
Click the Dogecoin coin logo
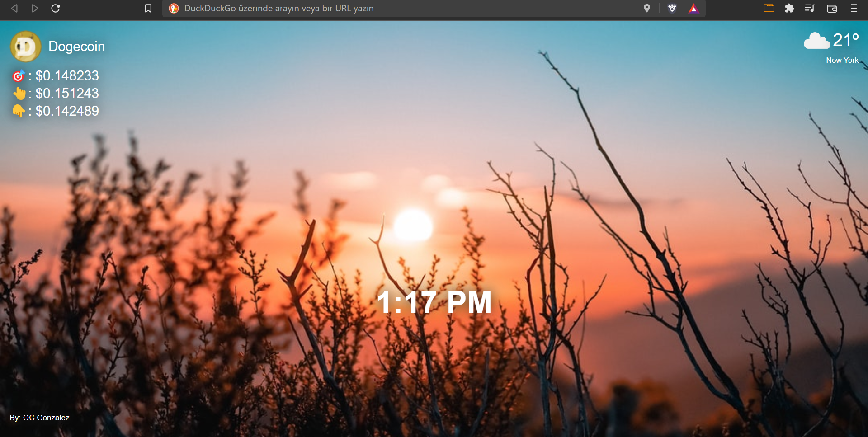click(x=26, y=46)
